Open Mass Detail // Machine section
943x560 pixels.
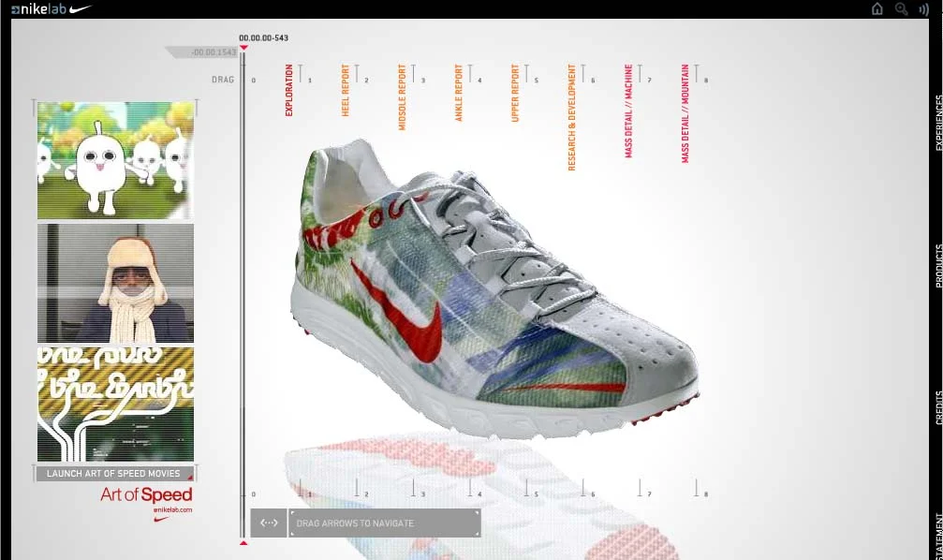(627, 111)
